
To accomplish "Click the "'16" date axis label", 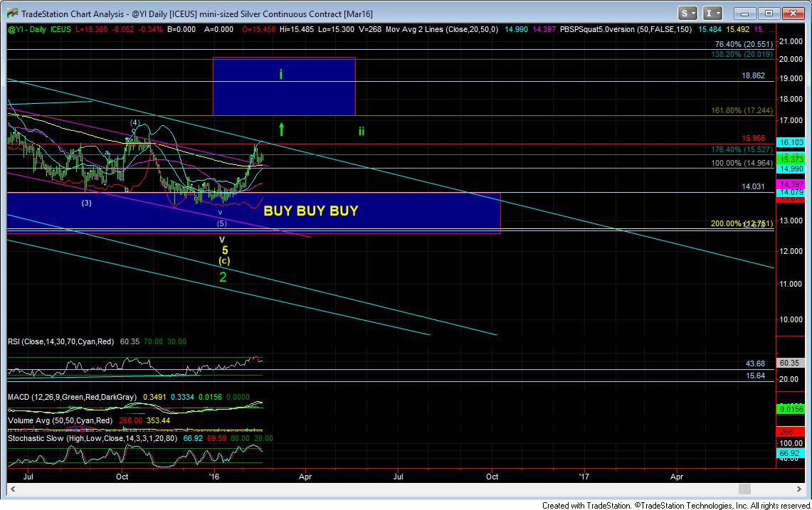I will 213,477.
